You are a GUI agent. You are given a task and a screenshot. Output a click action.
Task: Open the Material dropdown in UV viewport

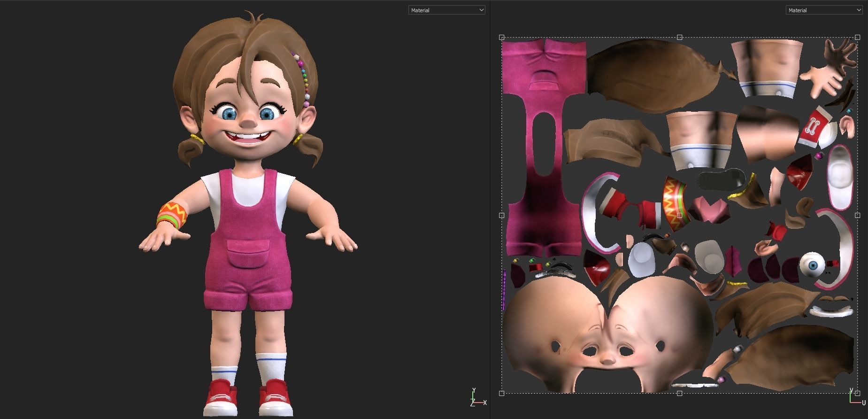pyautogui.click(x=823, y=10)
